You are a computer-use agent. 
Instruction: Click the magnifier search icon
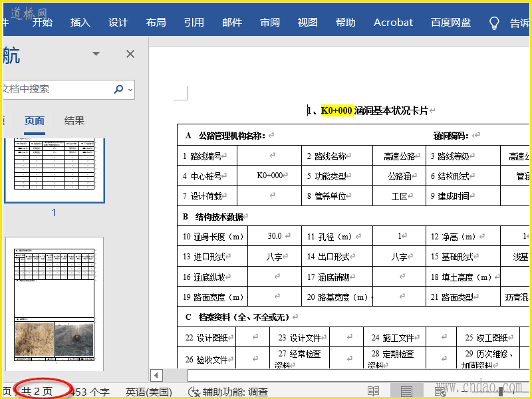coord(119,89)
